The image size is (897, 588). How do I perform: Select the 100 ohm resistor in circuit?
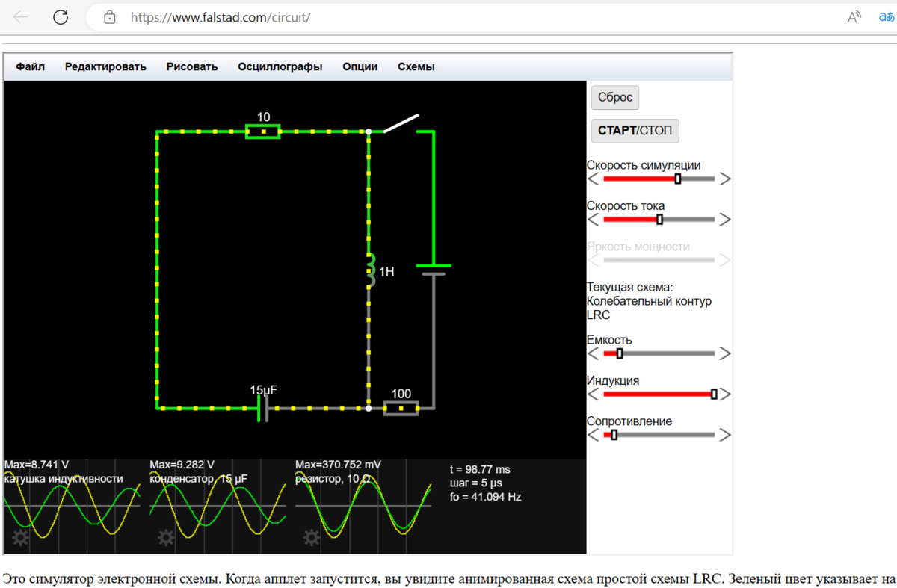(401, 408)
